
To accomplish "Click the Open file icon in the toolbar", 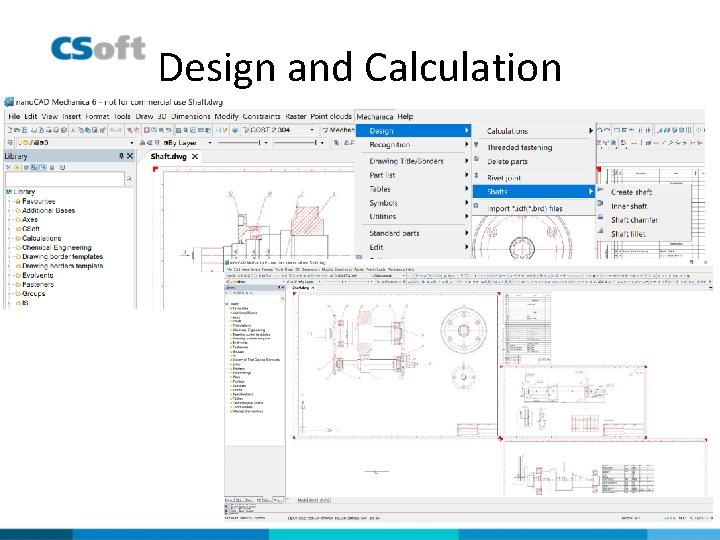I will (17, 130).
